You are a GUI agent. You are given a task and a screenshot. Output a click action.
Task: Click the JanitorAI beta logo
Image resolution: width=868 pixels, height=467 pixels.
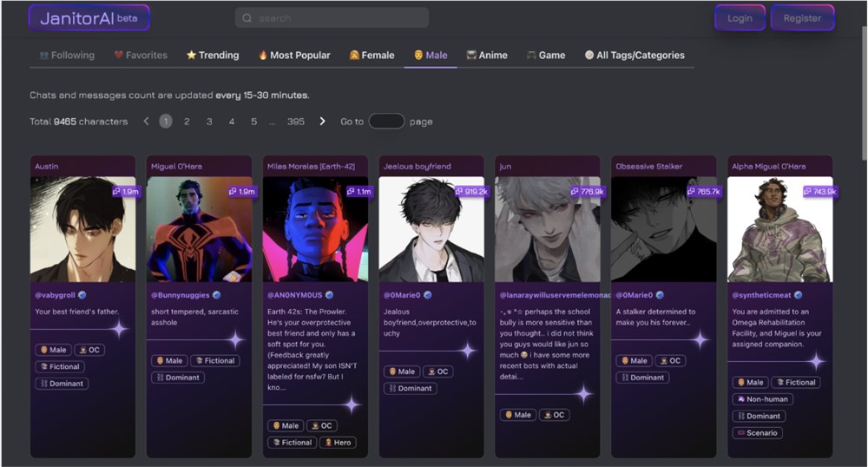point(89,18)
